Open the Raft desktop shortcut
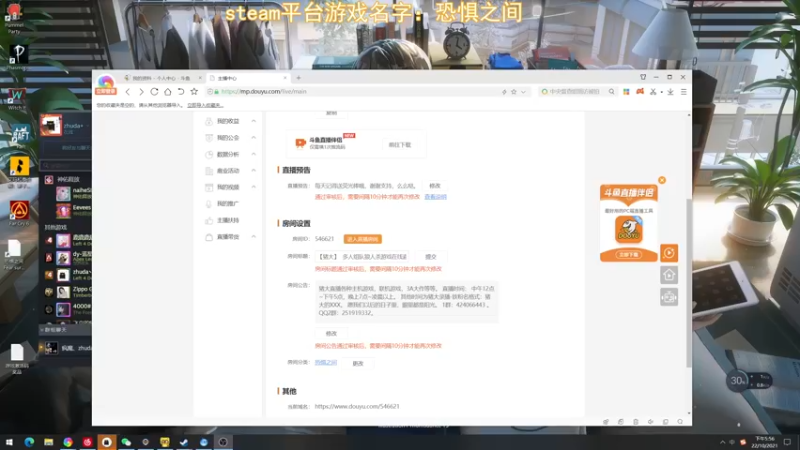Image resolution: width=800 pixels, height=450 pixels. 19,136
